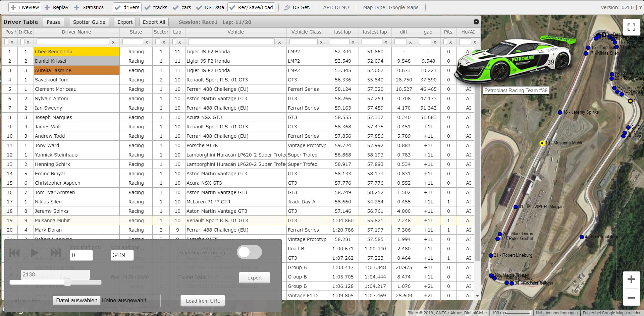
Task: Clear the InClass column filter
Action: tap(28, 42)
